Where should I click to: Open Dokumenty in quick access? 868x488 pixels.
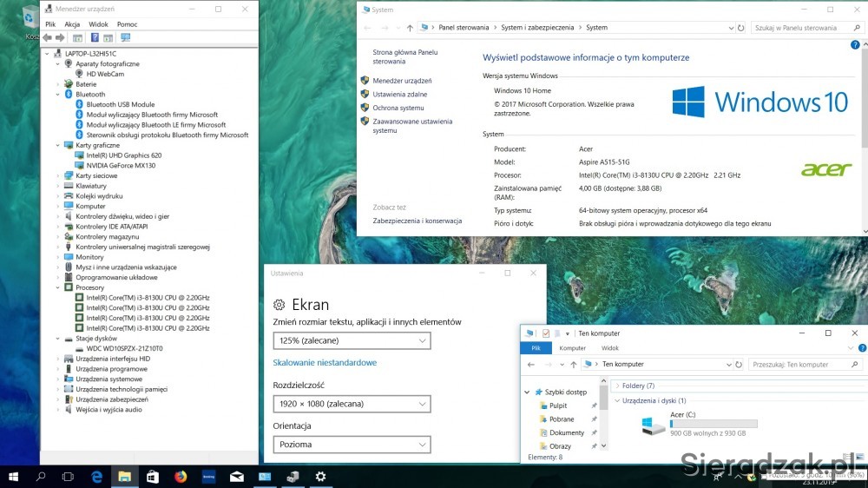[566, 432]
